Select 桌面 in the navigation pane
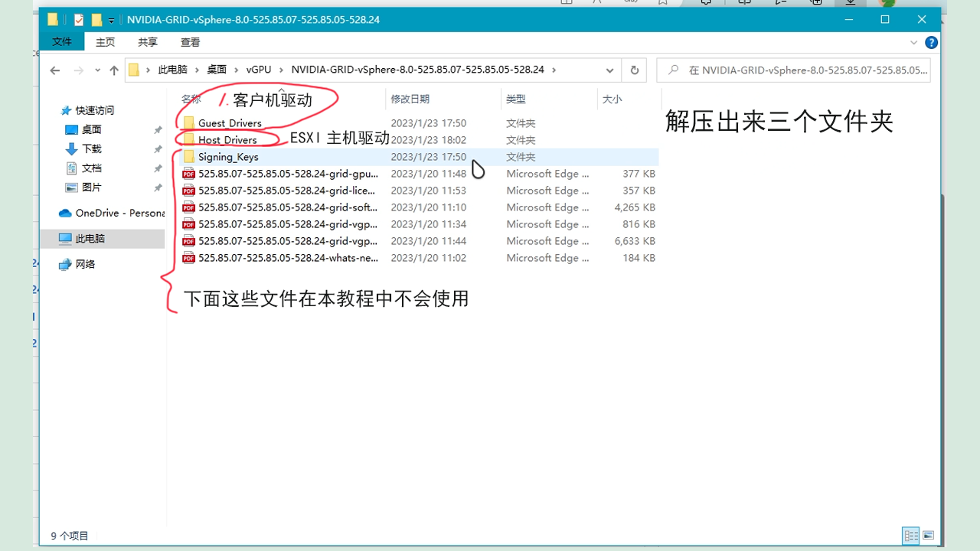This screenshot has width=980, height=551. [x=91, y=129]
